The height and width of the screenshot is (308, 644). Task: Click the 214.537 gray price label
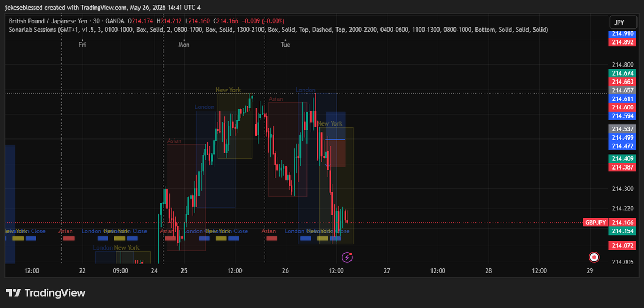click(x=623, y=129)
